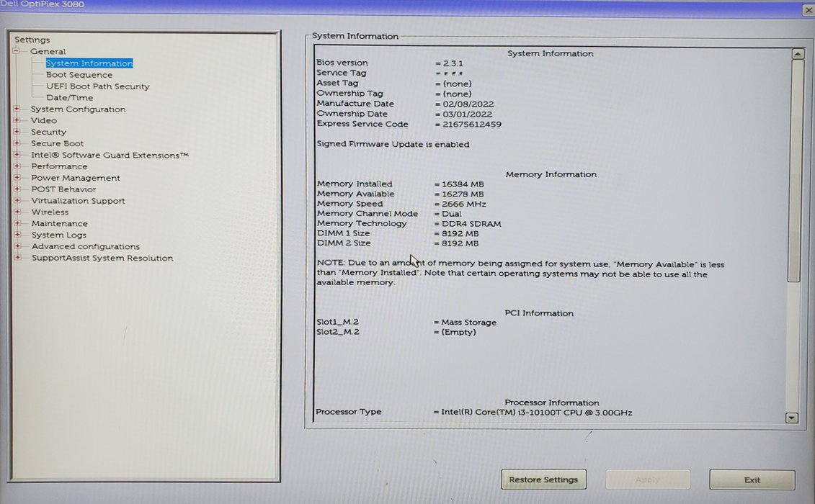Expand the Advanced configurations node

pos(18,246)
